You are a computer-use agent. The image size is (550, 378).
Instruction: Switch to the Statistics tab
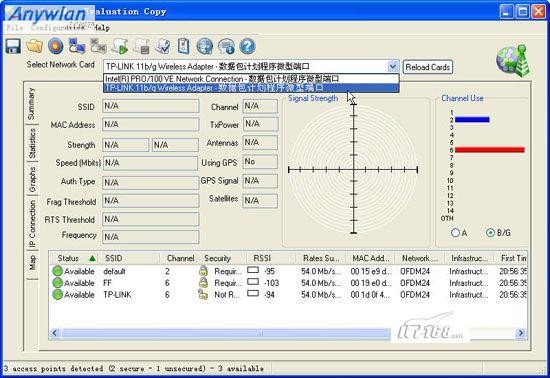[x=32, y=143]
